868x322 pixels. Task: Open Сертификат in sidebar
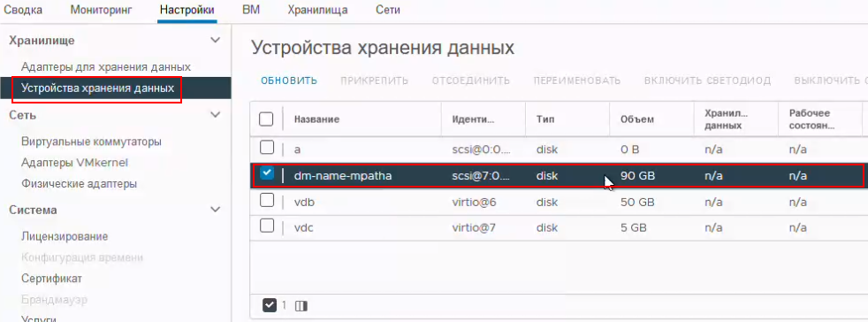(52, 278)
